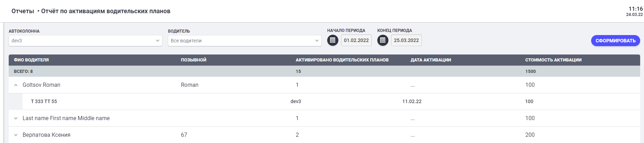Screen dimensions: 644x143
Task: Expand the Last name First name row
Action: coord(16,118)
